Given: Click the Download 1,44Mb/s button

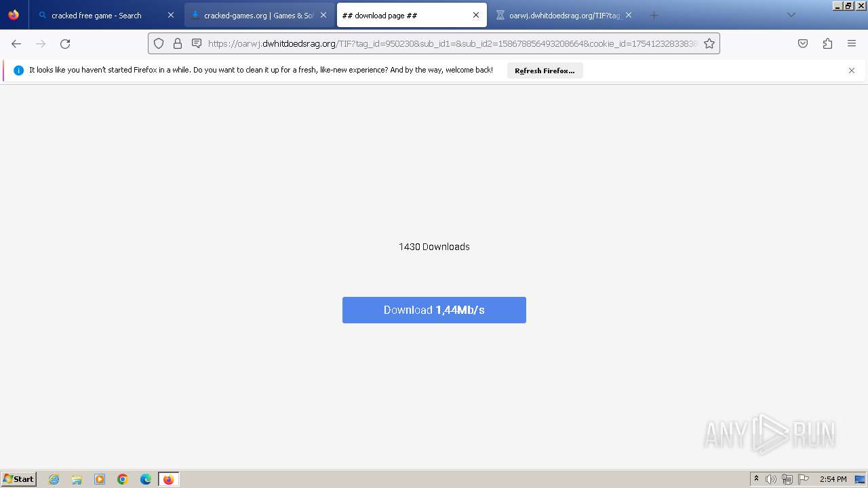Looking at the screenshot, I should pos(434,310).
